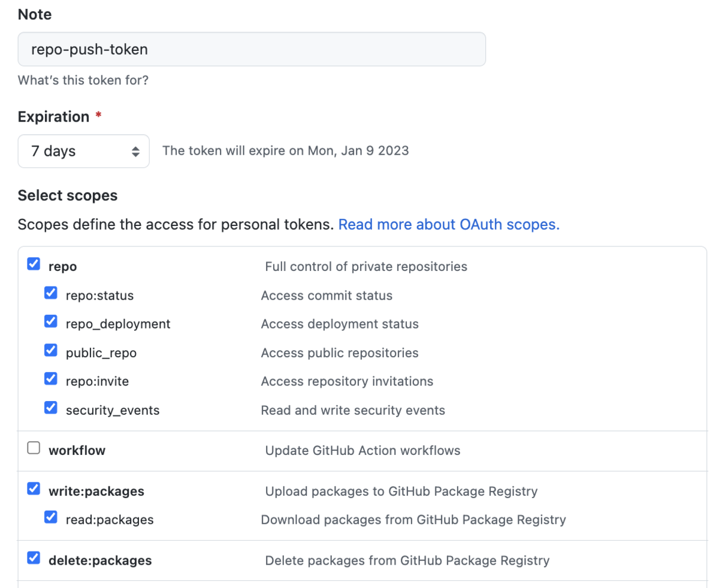The image size is (719, 588).
Task: Click the security_events label
Action: click(x=113, y=411)
